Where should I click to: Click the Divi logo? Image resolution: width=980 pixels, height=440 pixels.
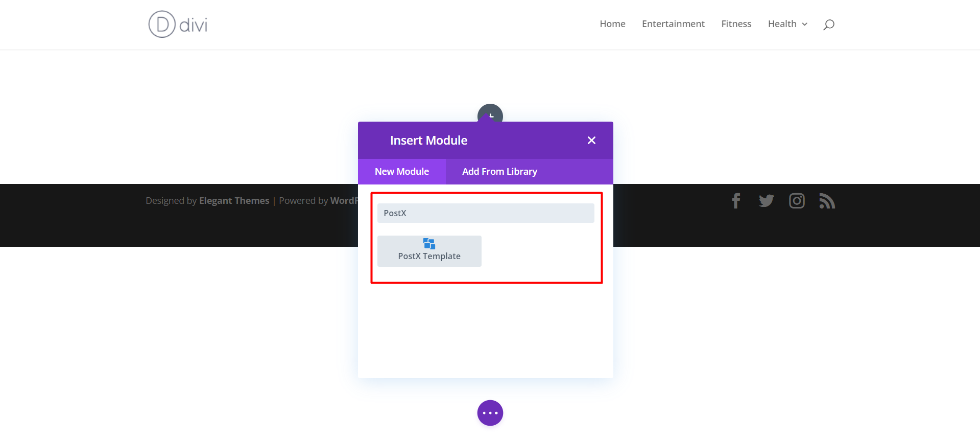pos(178,24)
